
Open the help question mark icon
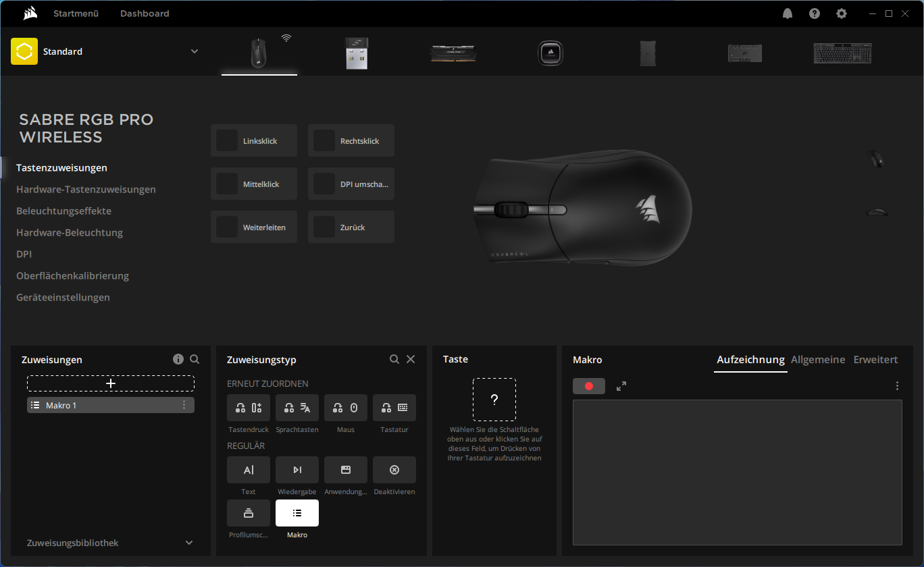tap(815, 13)
